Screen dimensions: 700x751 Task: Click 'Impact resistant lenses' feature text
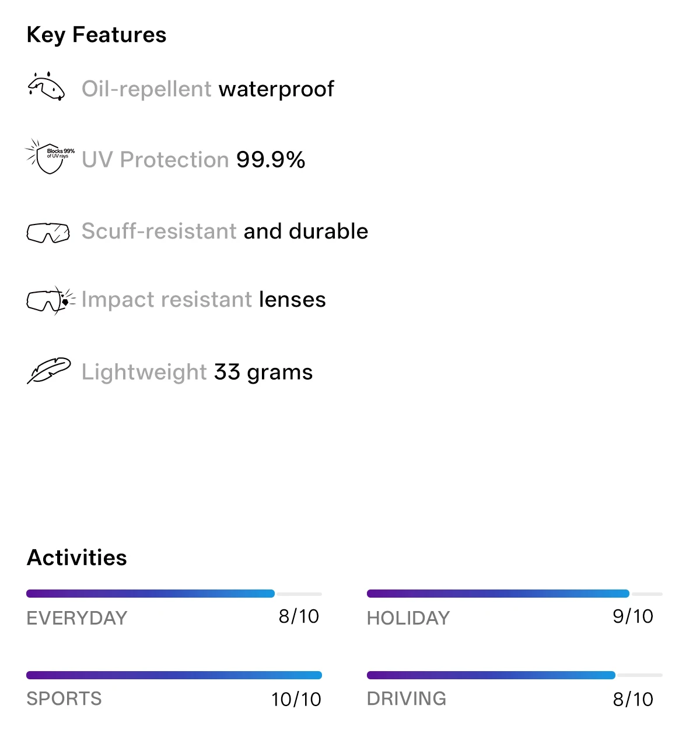click(x=204, y=300)
